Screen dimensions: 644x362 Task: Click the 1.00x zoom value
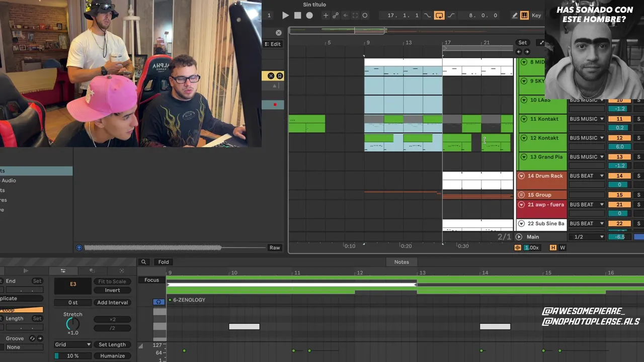tap(532, 247)
